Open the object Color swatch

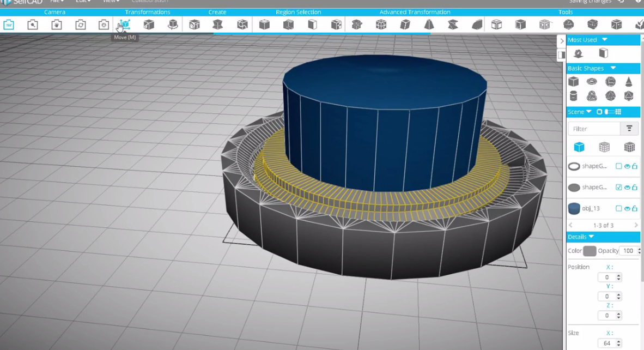tap(590, 251)
